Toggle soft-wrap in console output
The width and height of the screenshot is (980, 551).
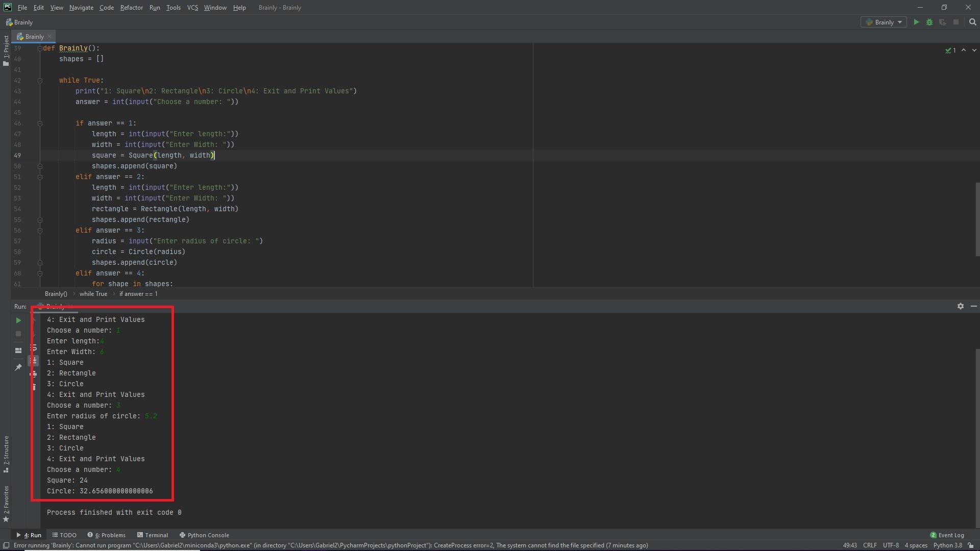click(x=34, y=348)
